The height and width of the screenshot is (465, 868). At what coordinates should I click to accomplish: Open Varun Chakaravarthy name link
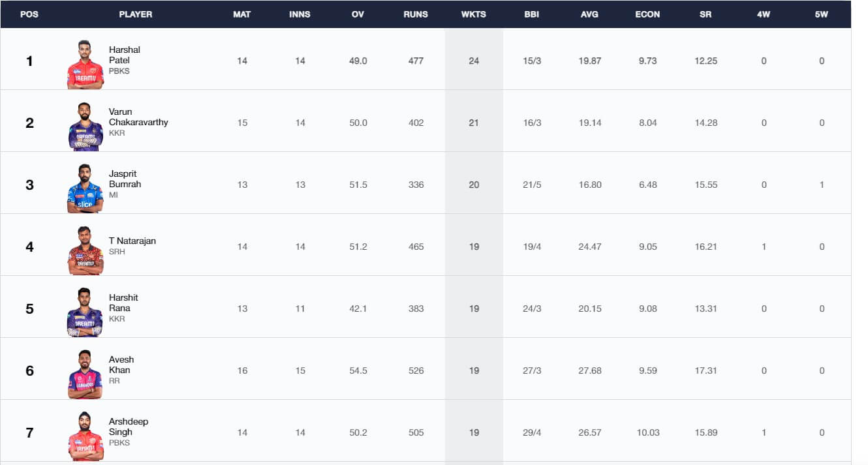point(138,117)
